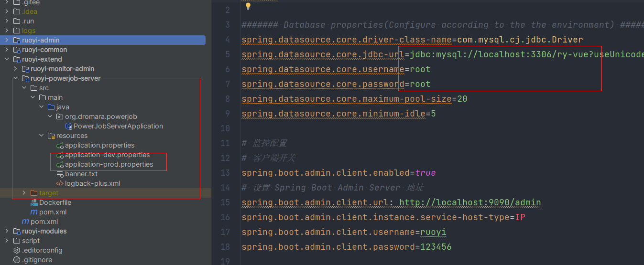
Task: Click maximum-pool-size value 20
Action: point(462,99)
